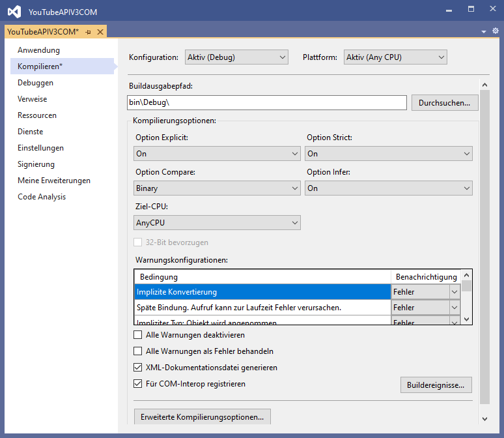The height and width of the screenshot is (438, 504).
Task: Expand the Option Strict dropdown
Action: tap(388, 154)
